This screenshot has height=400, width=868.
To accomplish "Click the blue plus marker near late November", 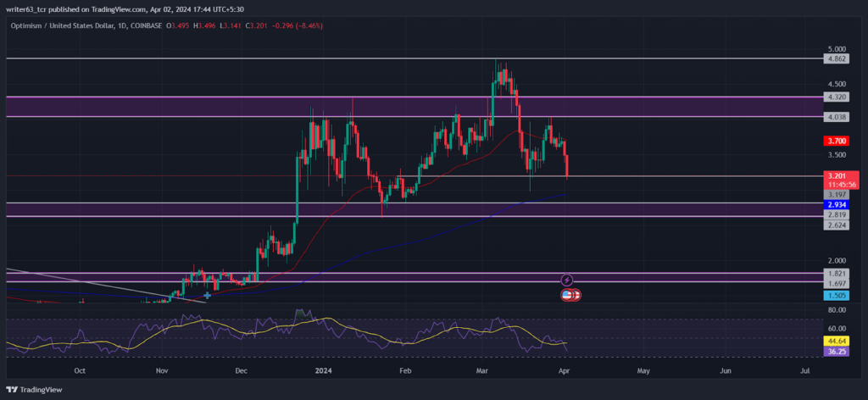I will (x=208, y=296).
